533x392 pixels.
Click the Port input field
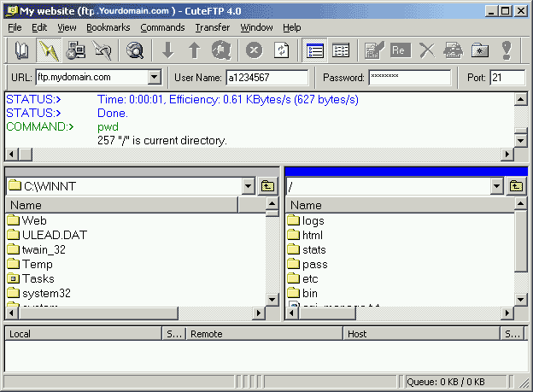pos(507,78)
